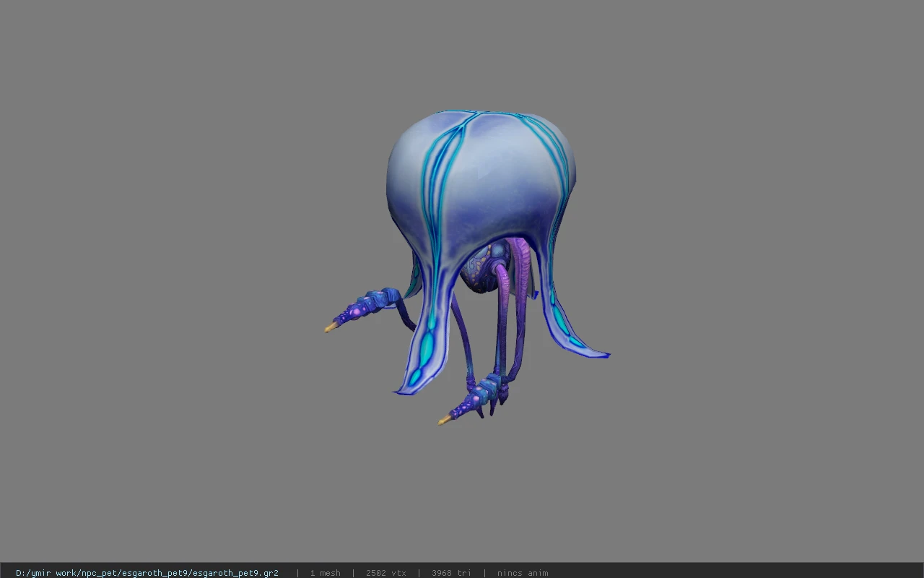
Task: Click the file path ending in esgaroth_pet9.gr2 in the status bar
Action: point(147,573)
